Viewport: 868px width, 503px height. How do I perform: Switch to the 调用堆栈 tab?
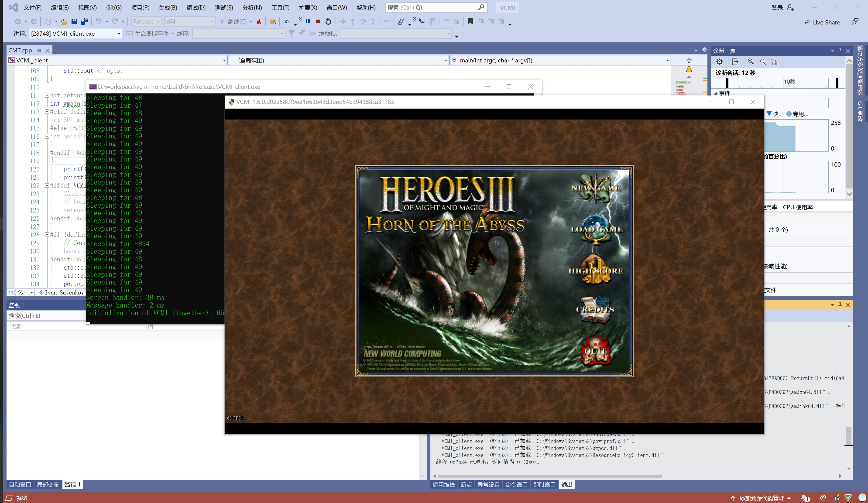tap(444, 484)
